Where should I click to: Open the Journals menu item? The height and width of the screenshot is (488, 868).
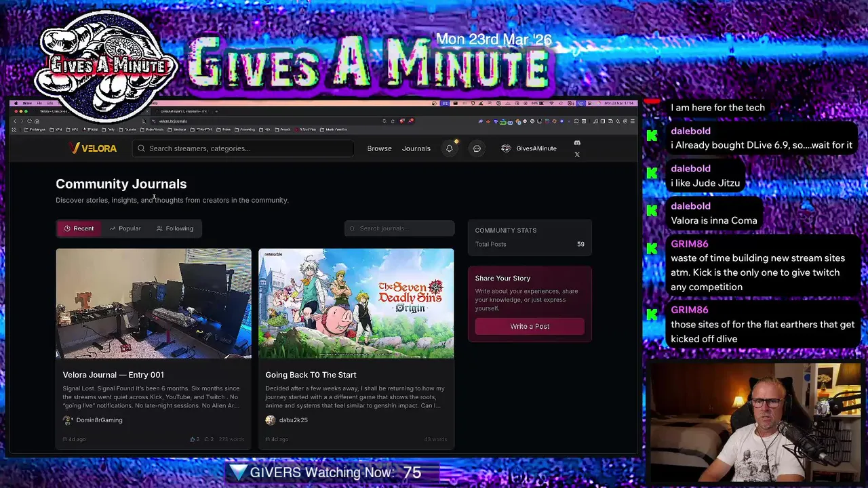pyautogui.click(x=416, y=148)
